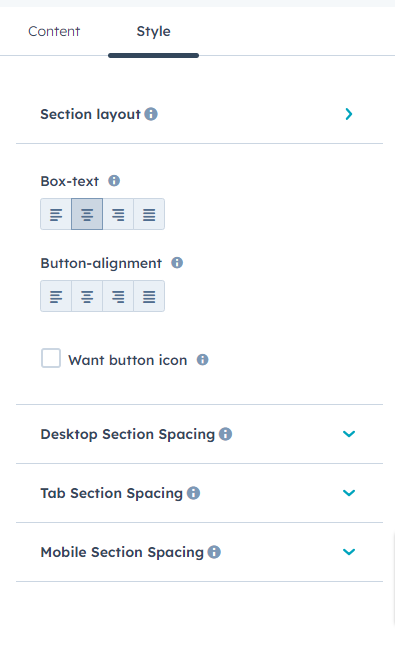Expand Mobile Section Spacing chevron
Screen dimensions: 395x649
click(349, 552)
